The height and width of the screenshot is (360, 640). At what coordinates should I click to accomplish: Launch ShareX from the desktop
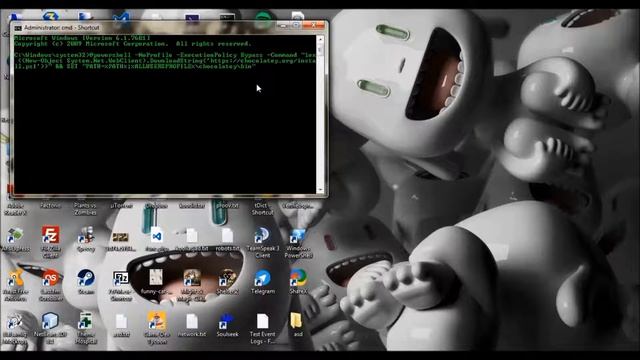pyautogui.click(x=298, y=278)
